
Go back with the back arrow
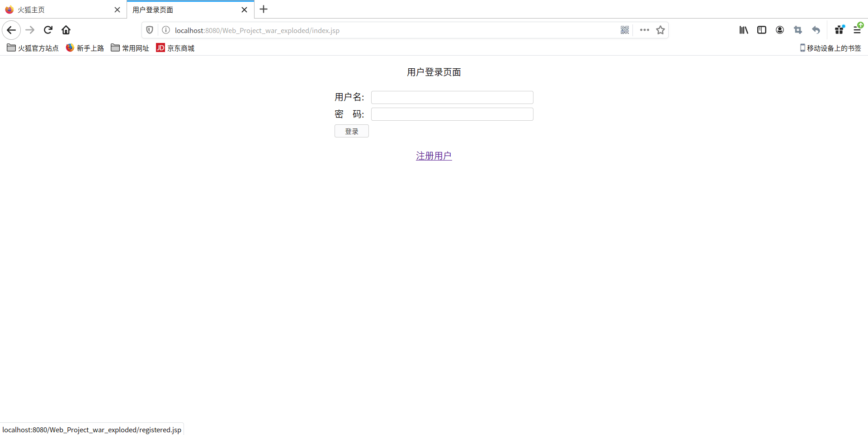tap(11, 30)
